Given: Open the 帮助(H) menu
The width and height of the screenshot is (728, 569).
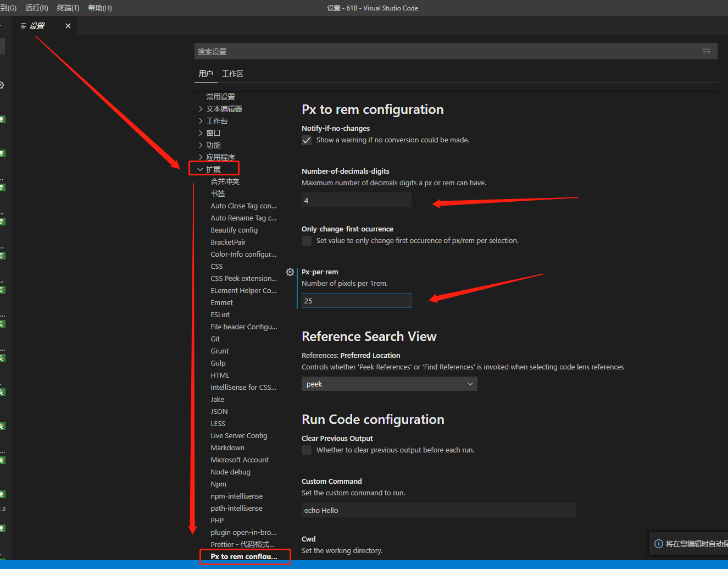Looking at the screenshot, I should click(x=100, y=8).
